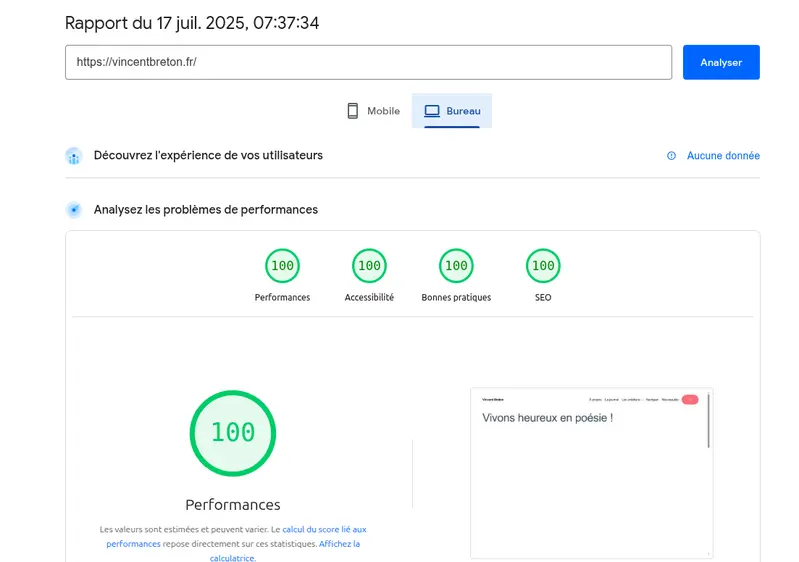Click the user experience section icon
The image size is (799, 562).
(x=74, y=156)
